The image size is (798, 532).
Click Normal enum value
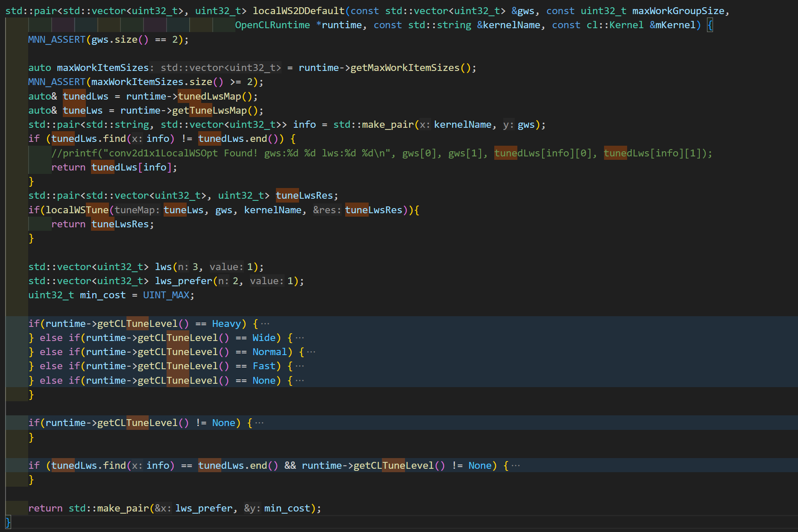(x=270, y=352)
